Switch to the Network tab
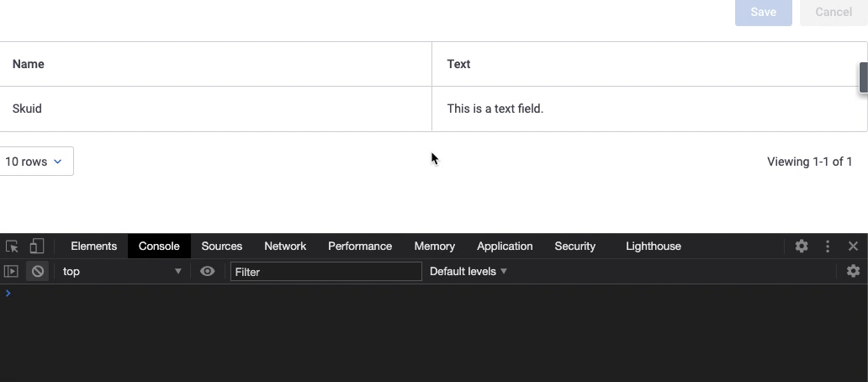 pos(285,247)
